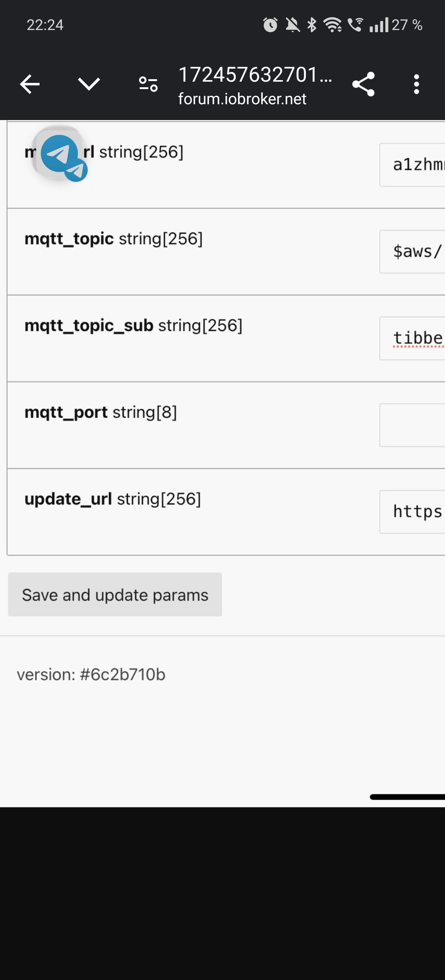Image resolution: width=445 pixels, height=980 pixels.
Task: Tap the Bluetooth status icon
Action: pos(311,25)
